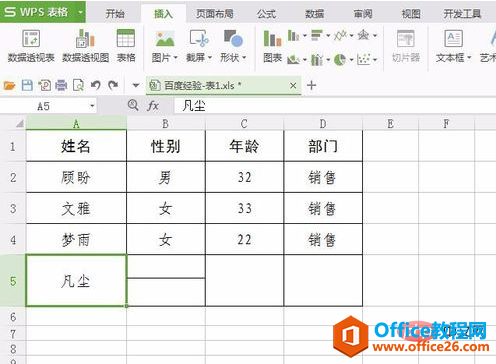Viewport: 496px width, 364px height.
Task: Save the file with the floppy disk icon
Action: click(27, 86)
